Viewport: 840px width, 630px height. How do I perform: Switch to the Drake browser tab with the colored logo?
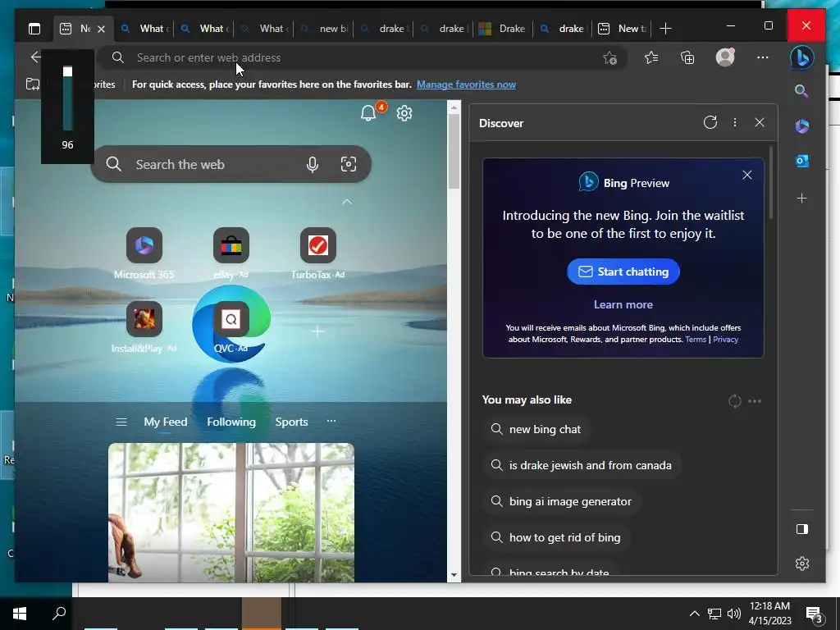(x=503, y=29)
